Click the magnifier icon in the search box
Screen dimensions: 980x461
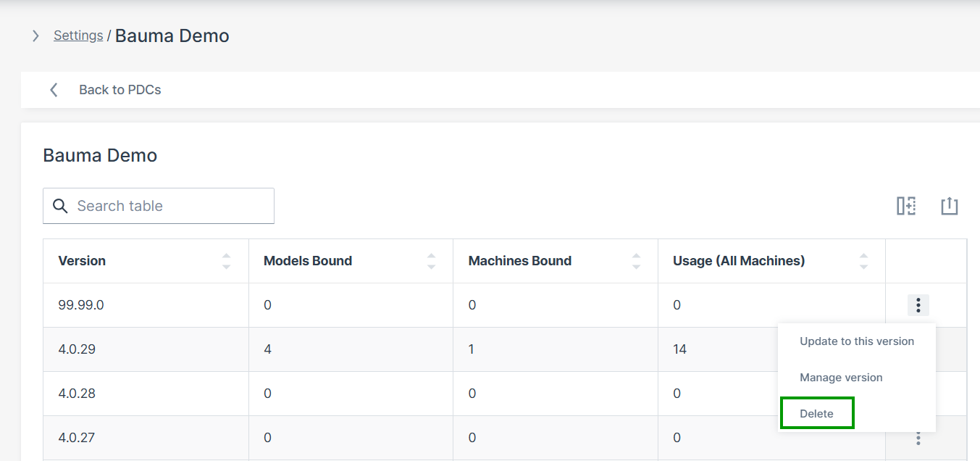coord(61,206)
